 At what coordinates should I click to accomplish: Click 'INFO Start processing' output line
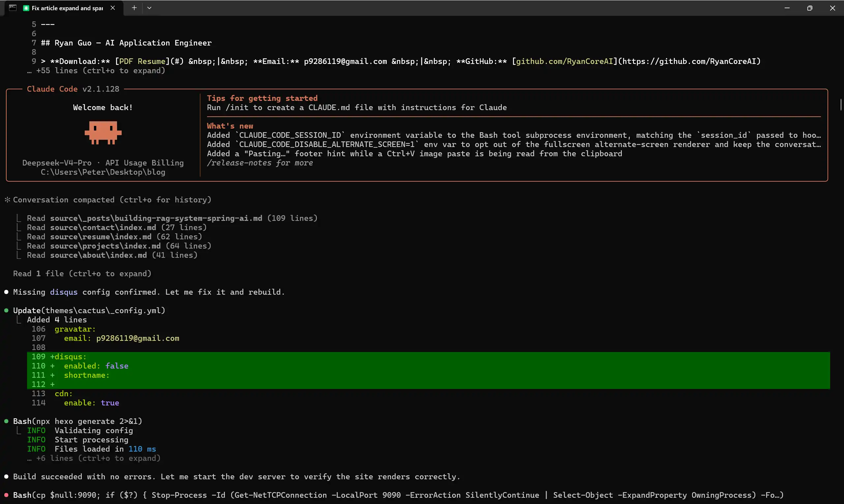tap(77, 440)
